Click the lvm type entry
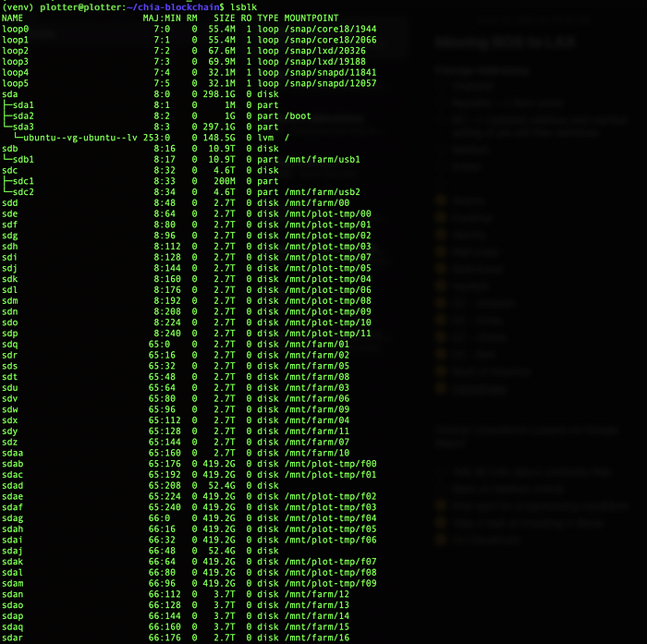647x644 pixels. point(265,138)
